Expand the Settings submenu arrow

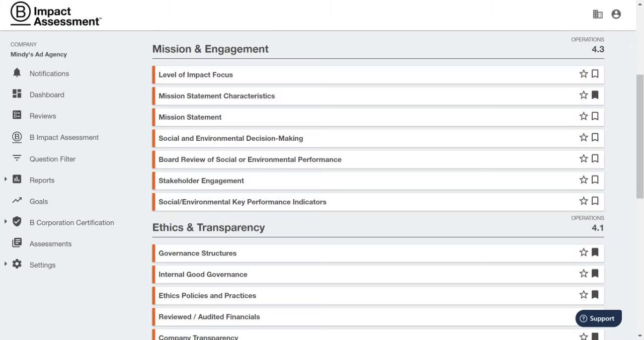6,264
